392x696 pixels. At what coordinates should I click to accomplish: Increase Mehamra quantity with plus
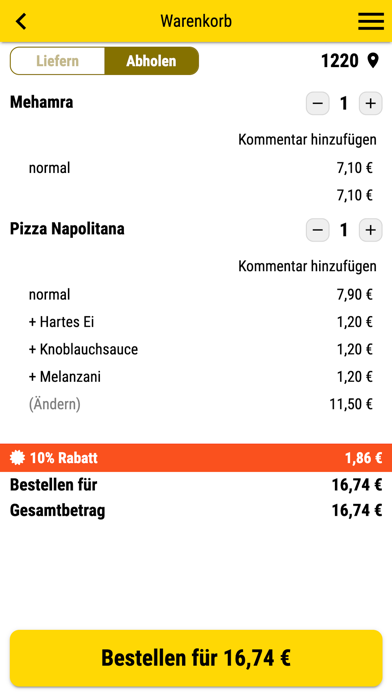click(370, 103)
